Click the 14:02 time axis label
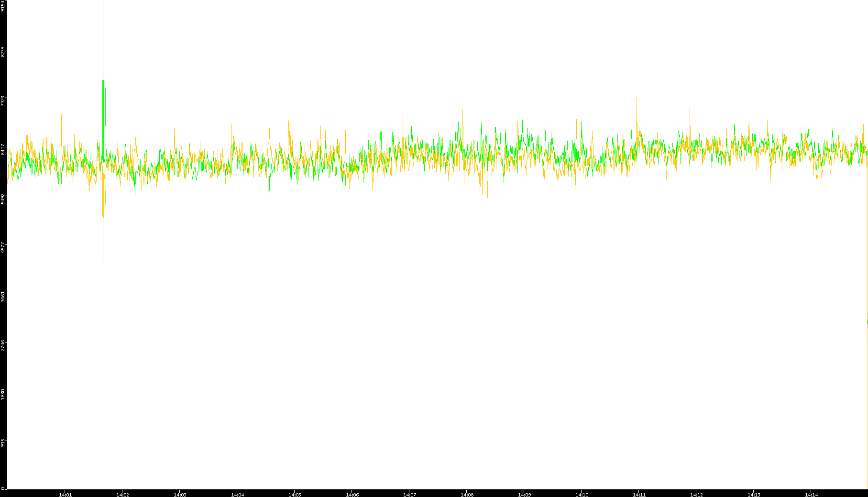This screenshot has width=868, height=497. point(122,494)
